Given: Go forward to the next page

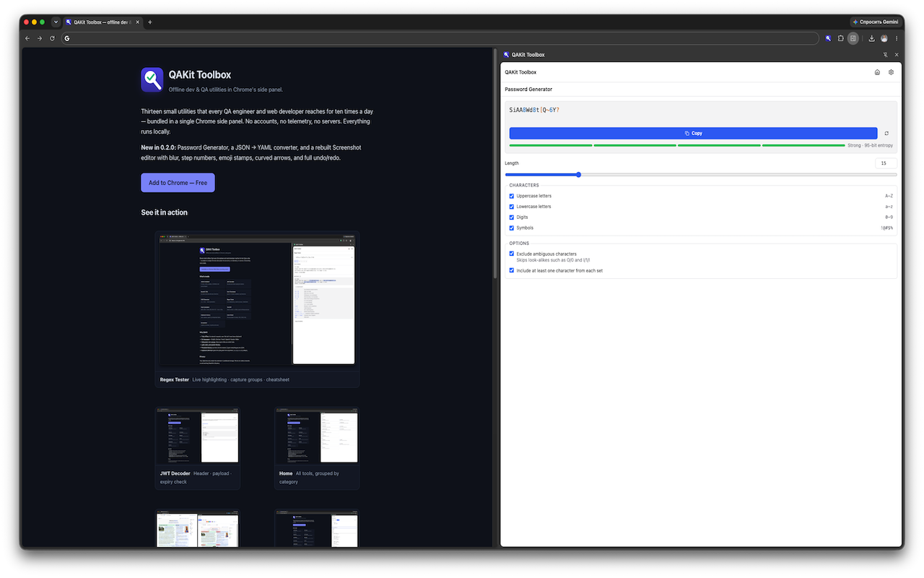Looking at the screenshot, I should tap(40, 38).
